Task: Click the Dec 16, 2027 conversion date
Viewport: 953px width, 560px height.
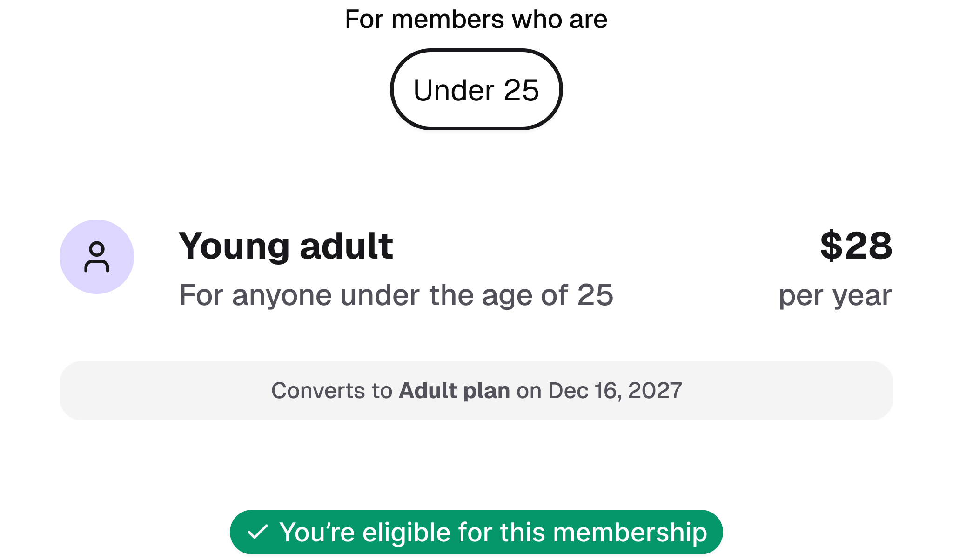Action: pos(615,391)
